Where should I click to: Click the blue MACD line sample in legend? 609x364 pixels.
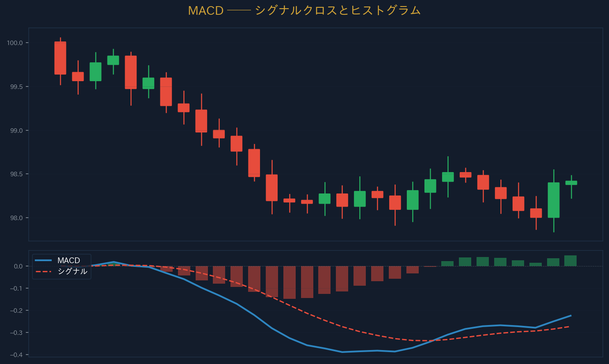[x=43, y=260]
